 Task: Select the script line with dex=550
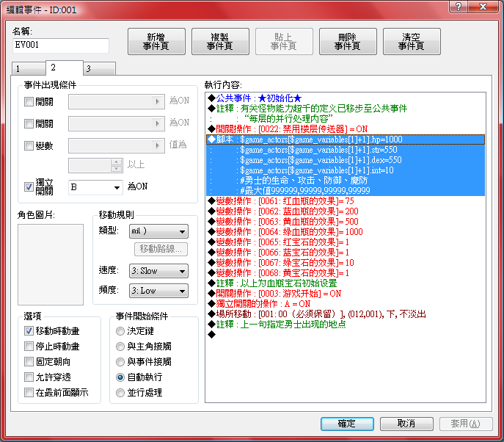click(346, 160)
